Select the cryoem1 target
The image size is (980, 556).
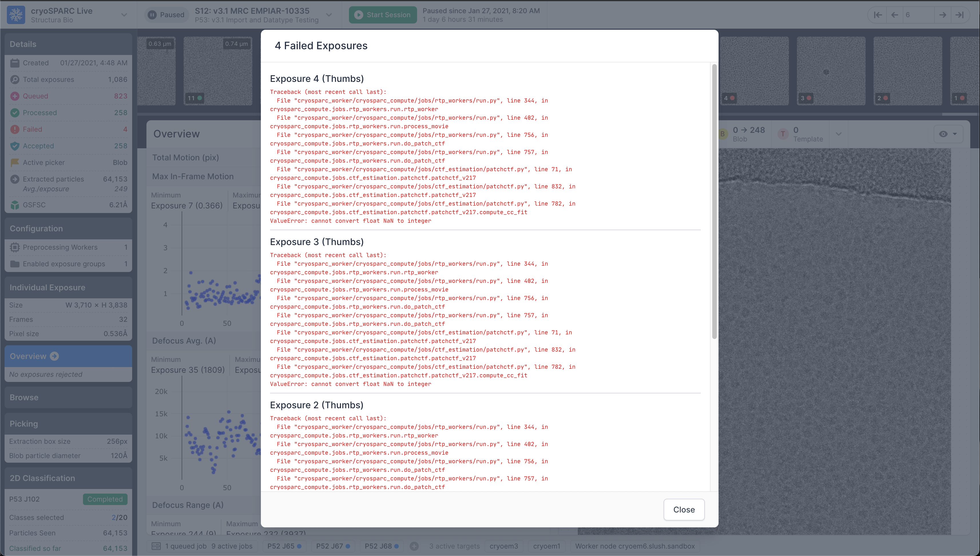(547, 546)
